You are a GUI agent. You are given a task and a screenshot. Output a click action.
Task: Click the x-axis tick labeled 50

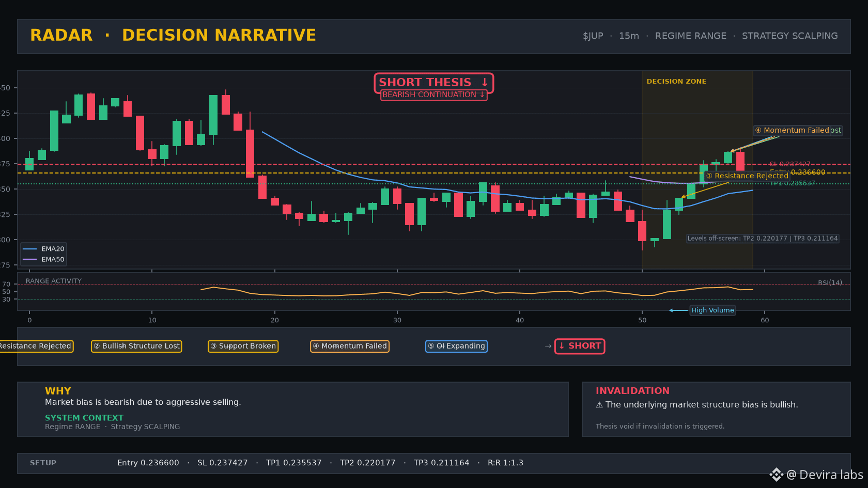[642, 320]
